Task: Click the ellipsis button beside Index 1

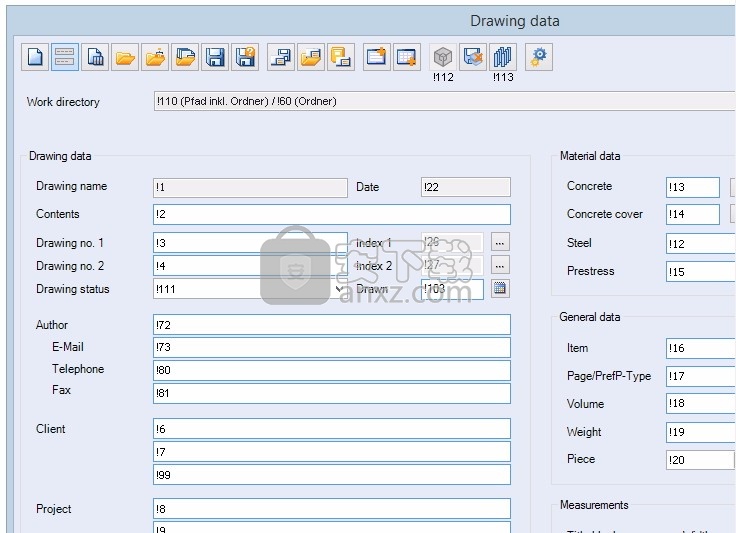Action: (500, 242)
